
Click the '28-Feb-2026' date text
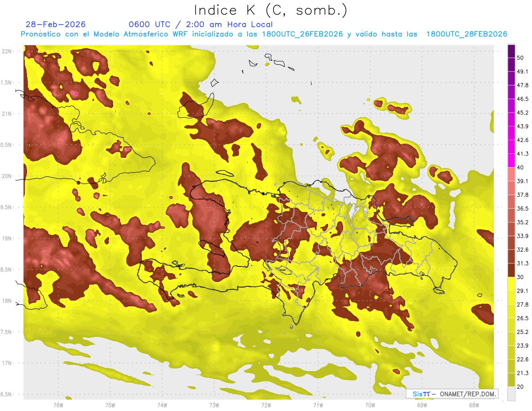pyautogui.click(x=56, y=24)
